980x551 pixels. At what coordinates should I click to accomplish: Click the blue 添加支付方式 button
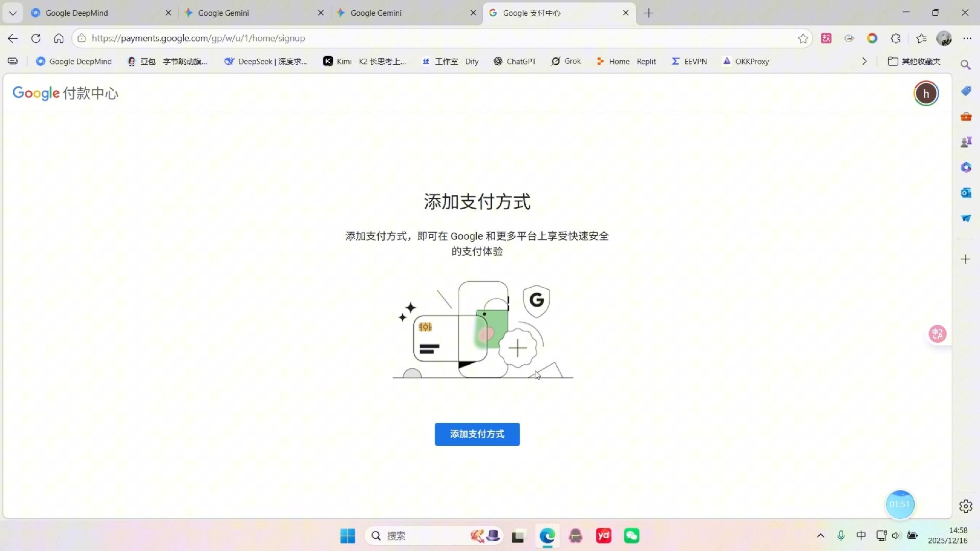(x=477, y=434)
